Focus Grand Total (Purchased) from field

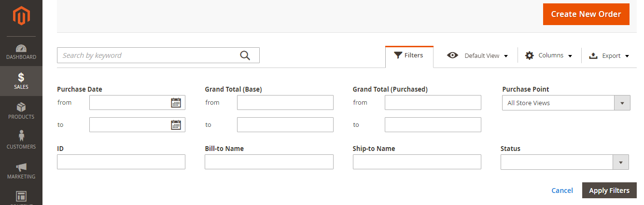(x=433, y=102)
